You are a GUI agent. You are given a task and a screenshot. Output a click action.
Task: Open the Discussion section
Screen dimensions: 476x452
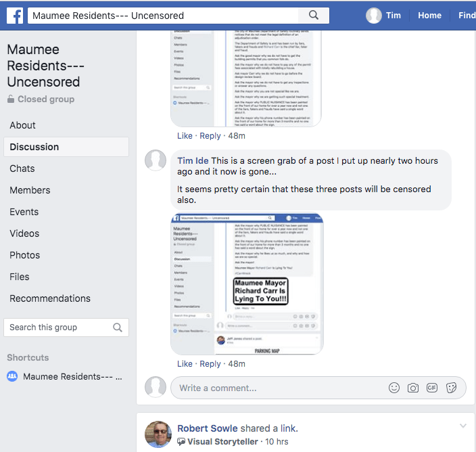34,147
